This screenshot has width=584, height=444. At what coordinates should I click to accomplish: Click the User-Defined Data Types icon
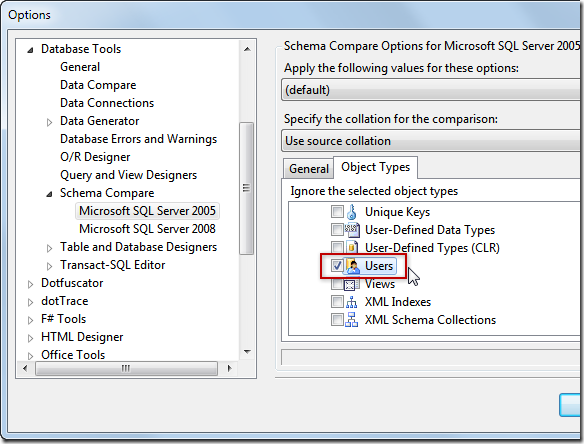pyautogui.click(x=352, y=230)
